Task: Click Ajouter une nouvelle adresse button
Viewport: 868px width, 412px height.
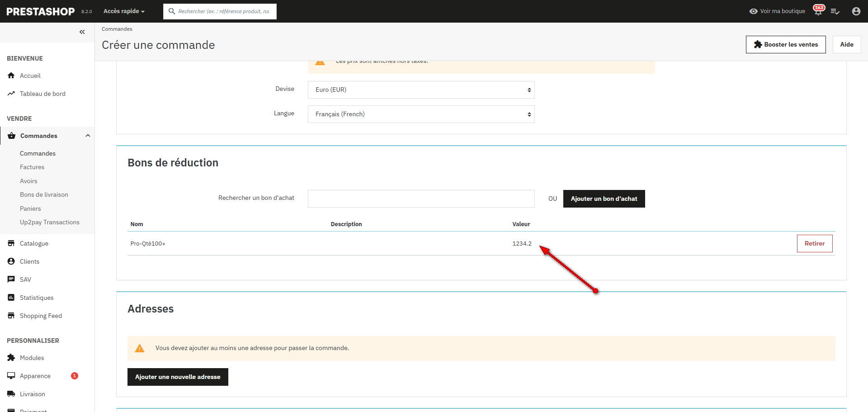Action: click(x=178, y=377)
